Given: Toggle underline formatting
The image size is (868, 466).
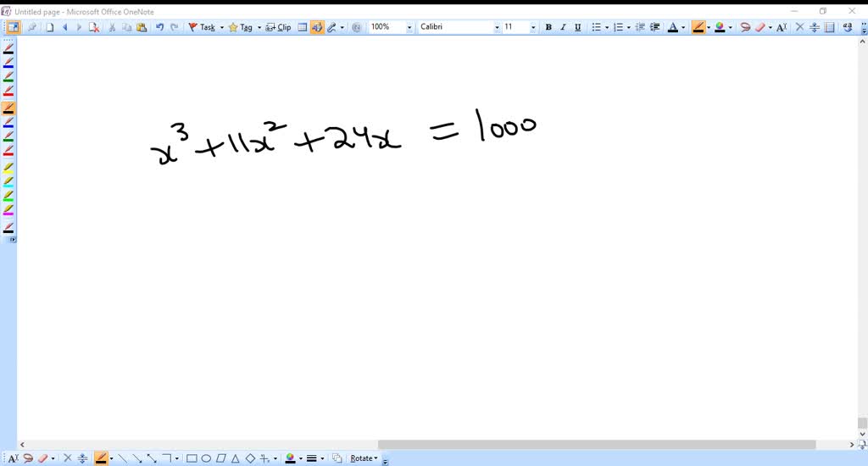Looking at the screenshot, I should (578, 27).
